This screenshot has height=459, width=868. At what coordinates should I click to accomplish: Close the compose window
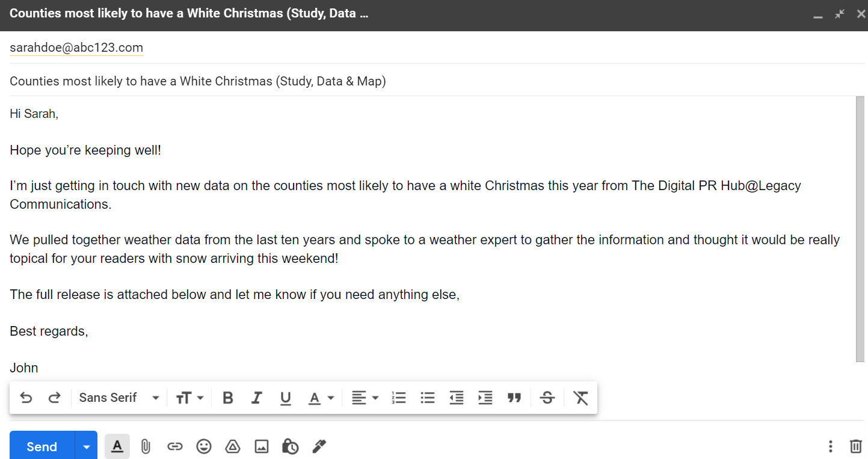tap(861, 14)
